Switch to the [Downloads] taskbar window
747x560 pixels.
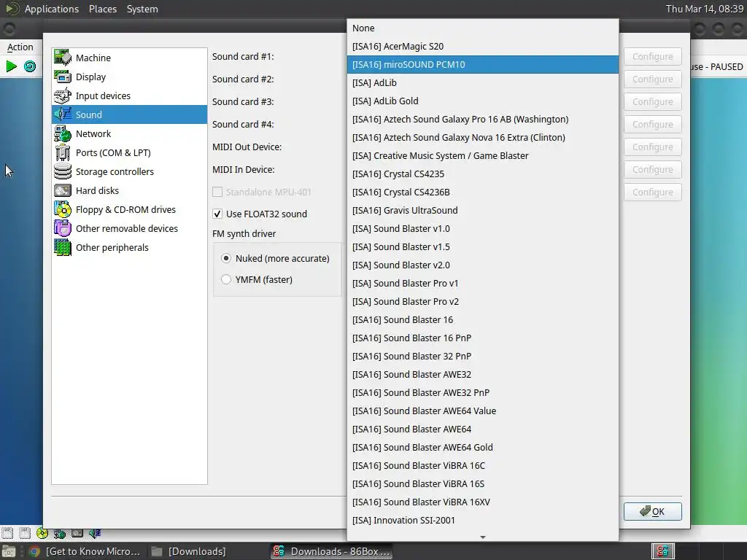pos(189,551)
